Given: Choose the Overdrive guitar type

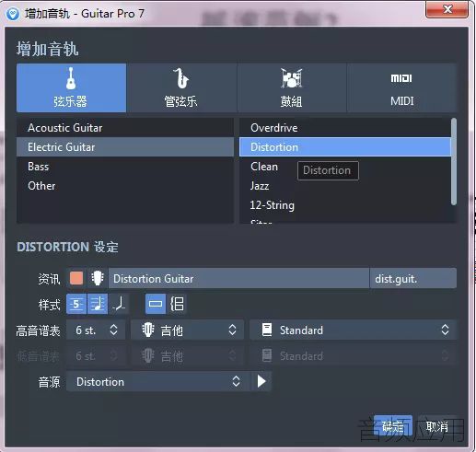Looking at the screenshot, I should 345,128.
